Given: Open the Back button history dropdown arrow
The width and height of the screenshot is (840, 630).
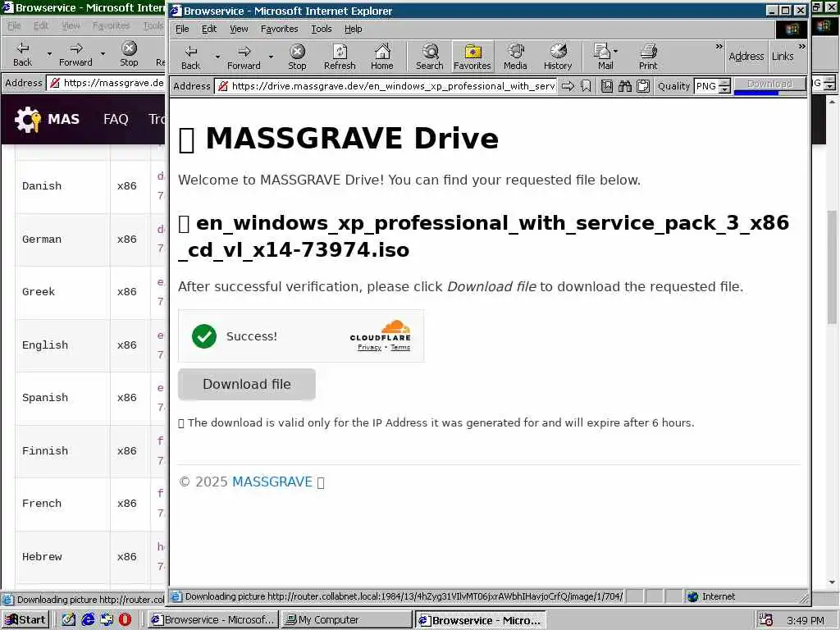Looking at the screenshot, I should point(217,57).
